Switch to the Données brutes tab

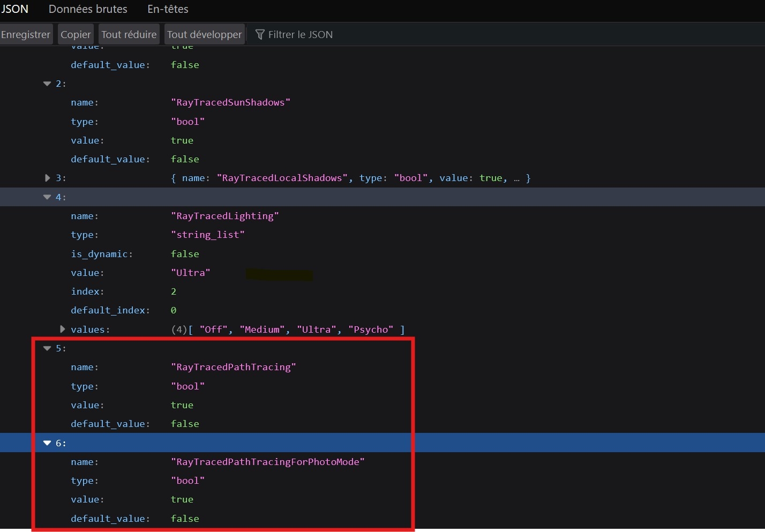88,9
